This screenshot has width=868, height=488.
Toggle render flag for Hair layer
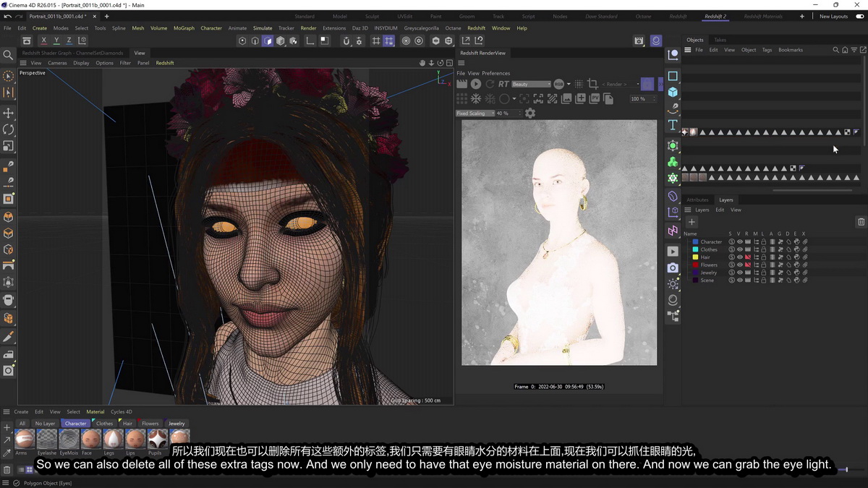point(748,257)
